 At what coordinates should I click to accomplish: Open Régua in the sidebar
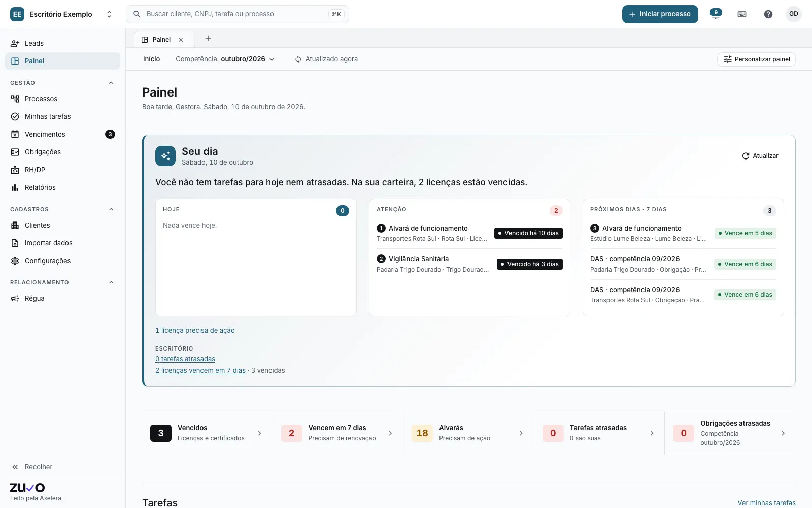[62, 298]
